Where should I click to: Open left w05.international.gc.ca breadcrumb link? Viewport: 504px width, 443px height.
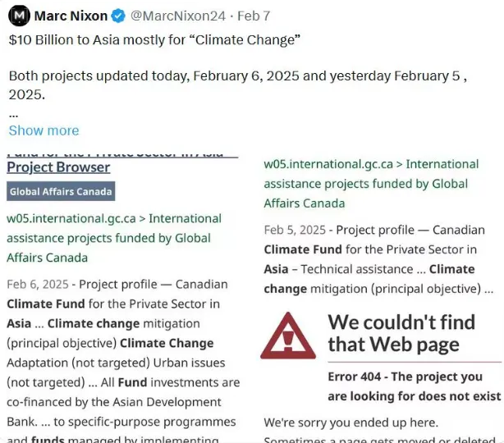114,238
